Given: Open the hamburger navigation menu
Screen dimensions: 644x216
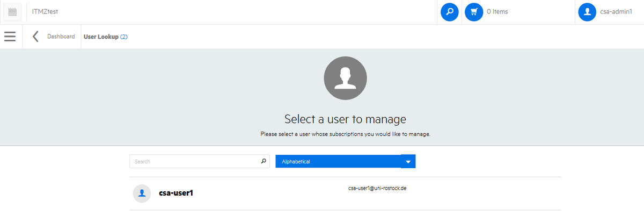Looking at the screenshot, I should [10, 37].
